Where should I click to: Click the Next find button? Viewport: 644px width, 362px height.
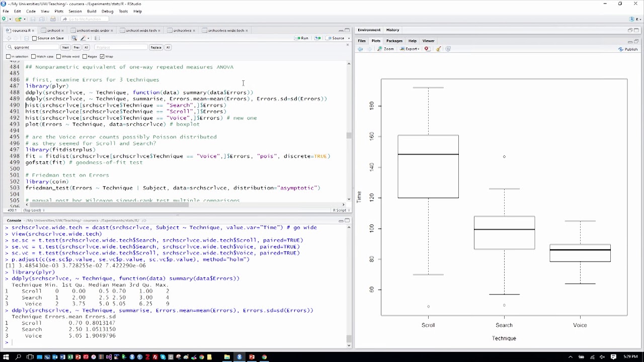pos(65,47)
